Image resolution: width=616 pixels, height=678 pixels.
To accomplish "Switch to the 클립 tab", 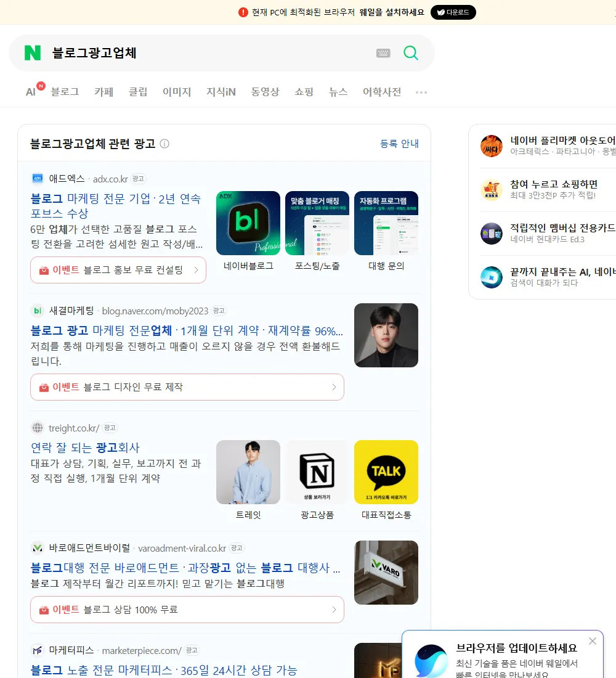I will coord(138,92).
